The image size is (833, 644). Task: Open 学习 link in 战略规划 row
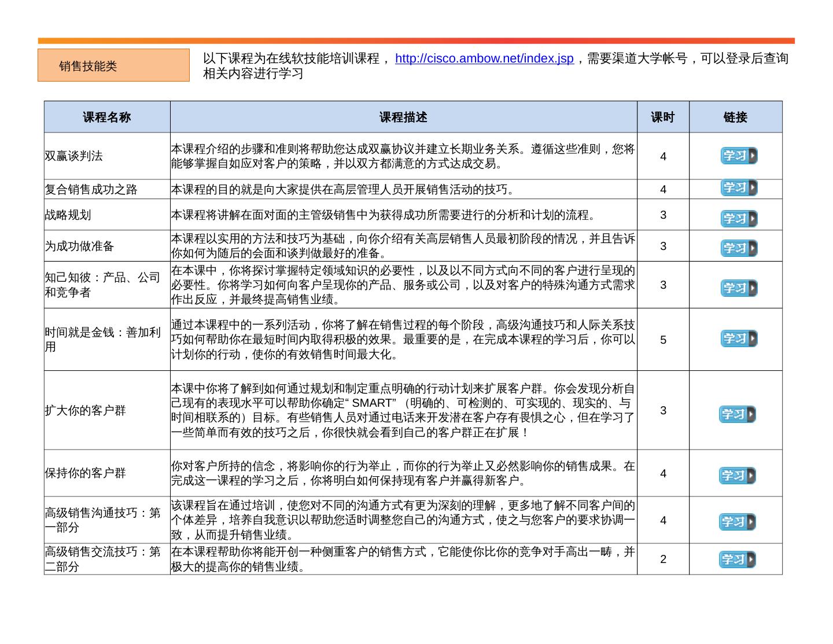(x=738, y=219)
